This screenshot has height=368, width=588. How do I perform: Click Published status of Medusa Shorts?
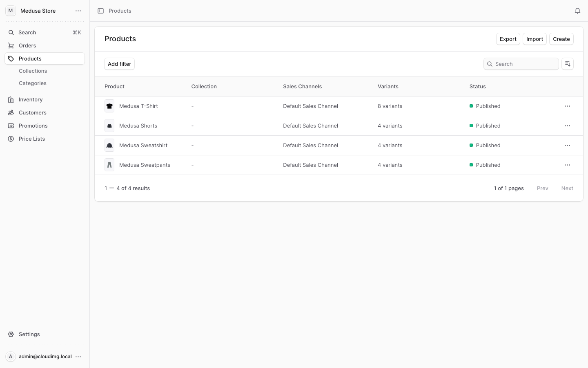(485, 126)
